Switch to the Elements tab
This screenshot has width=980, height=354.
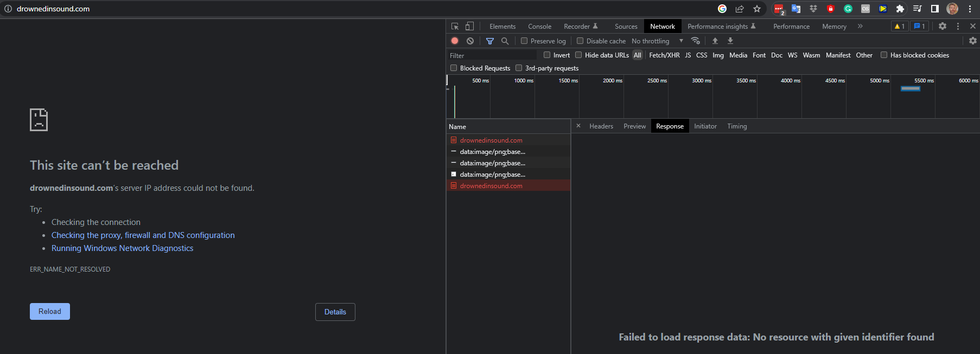[502, 26]
